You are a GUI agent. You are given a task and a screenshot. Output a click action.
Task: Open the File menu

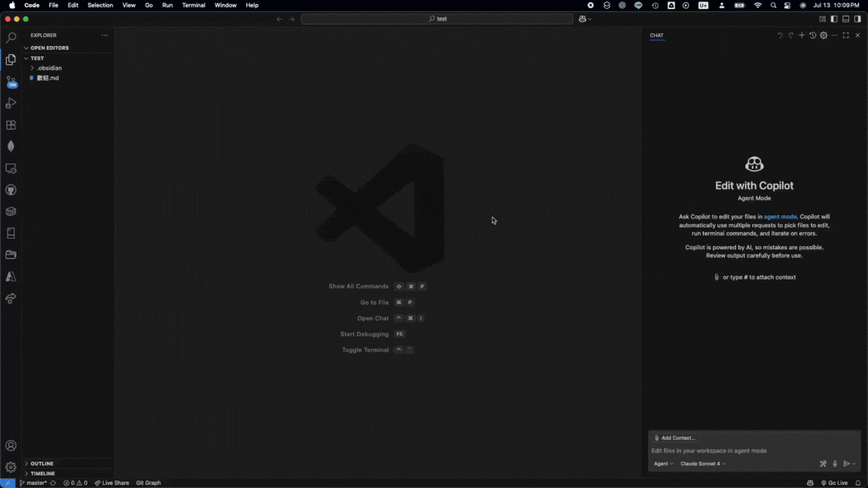pos(53,5)
